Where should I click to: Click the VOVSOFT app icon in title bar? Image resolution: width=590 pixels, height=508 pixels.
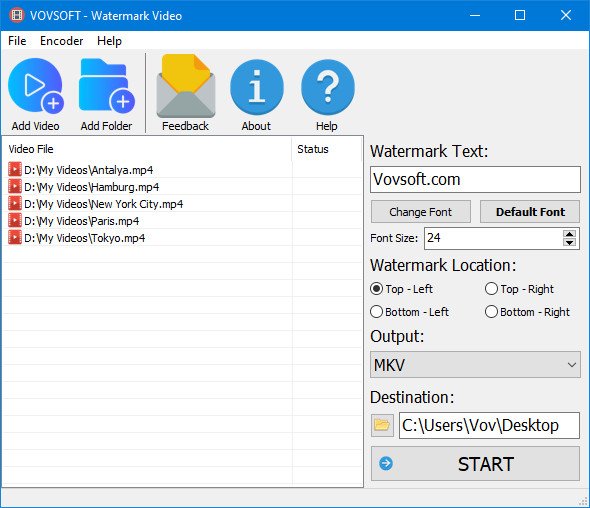point(17,15)
